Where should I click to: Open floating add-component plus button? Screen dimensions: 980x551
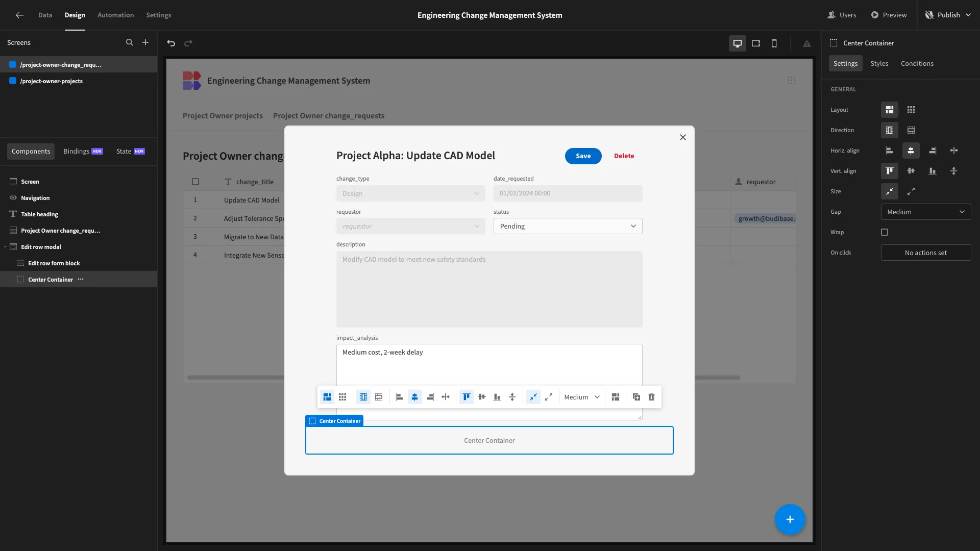click(790, 519)
